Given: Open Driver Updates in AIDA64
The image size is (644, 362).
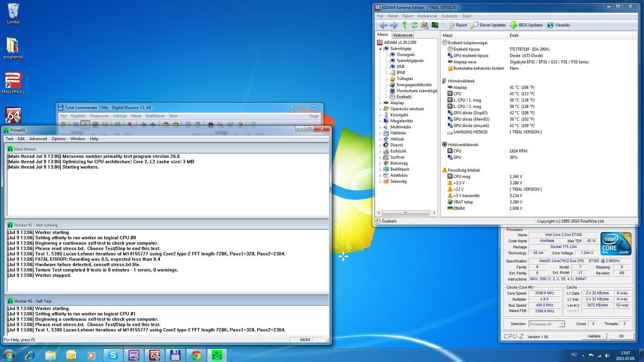Looking at the screenshot, I should coord(488,25).
